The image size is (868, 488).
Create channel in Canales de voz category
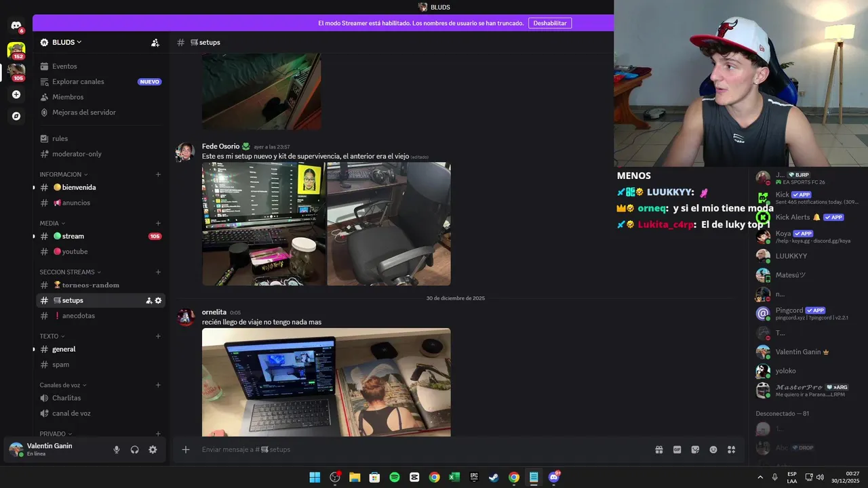(158, 385)
